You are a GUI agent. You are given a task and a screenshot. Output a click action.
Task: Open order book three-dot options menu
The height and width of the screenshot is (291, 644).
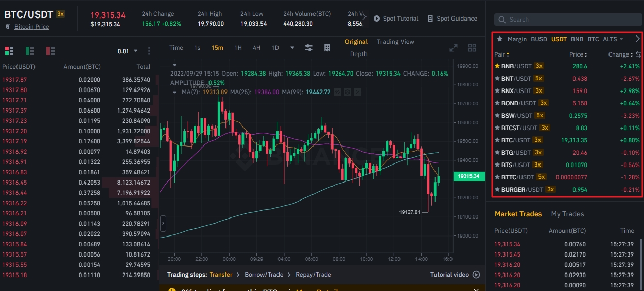click(149, 51)
